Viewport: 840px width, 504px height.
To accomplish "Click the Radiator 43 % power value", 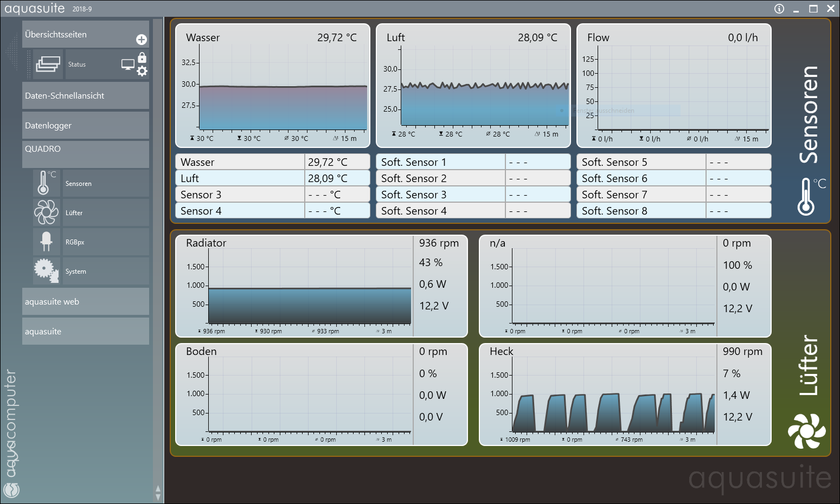I will 431,263.
